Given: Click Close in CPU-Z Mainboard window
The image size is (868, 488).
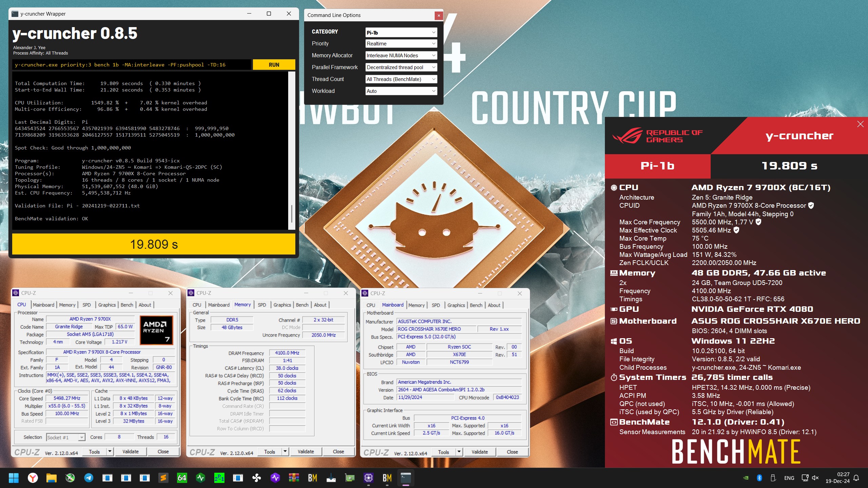Looking at the screenshot, I should pos(512,452).
